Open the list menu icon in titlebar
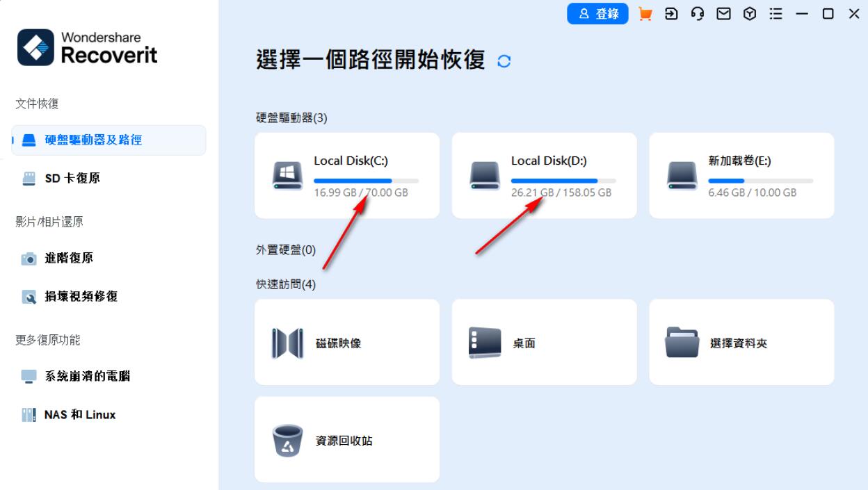The height and width of the screenshot is (490, 868). coord(775,13)
